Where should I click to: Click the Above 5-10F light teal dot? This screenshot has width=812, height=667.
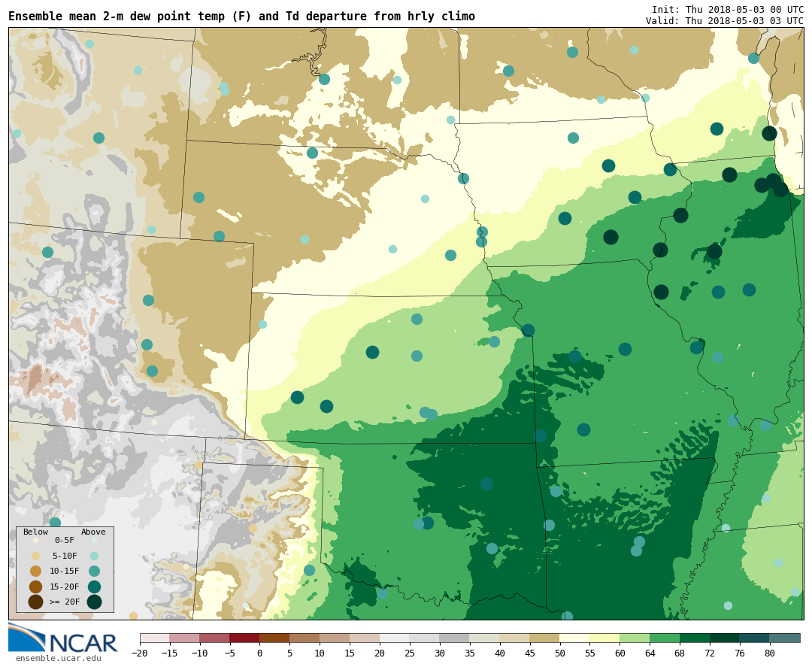coord(94,556)
